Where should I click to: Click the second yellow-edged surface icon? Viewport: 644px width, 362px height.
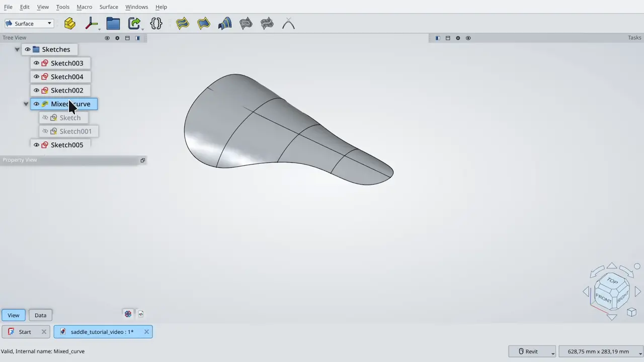coord(204,24)
